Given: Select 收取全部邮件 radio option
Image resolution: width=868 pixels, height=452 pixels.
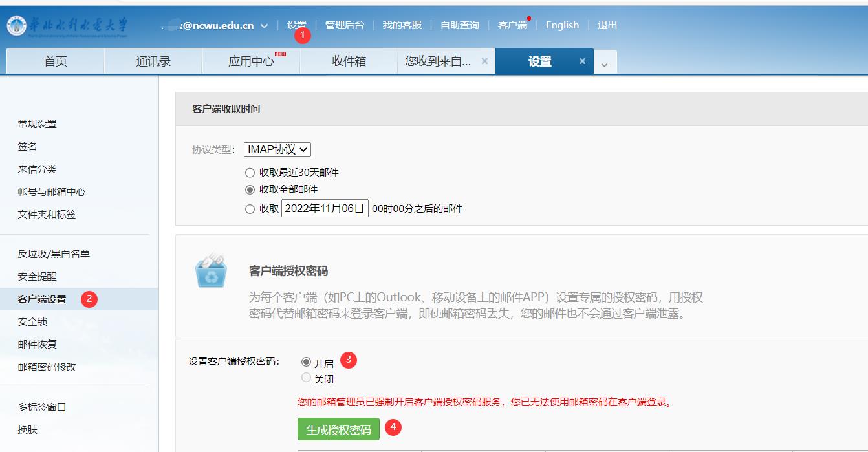Looking at the screenshot, I should [x=250, y=189].
